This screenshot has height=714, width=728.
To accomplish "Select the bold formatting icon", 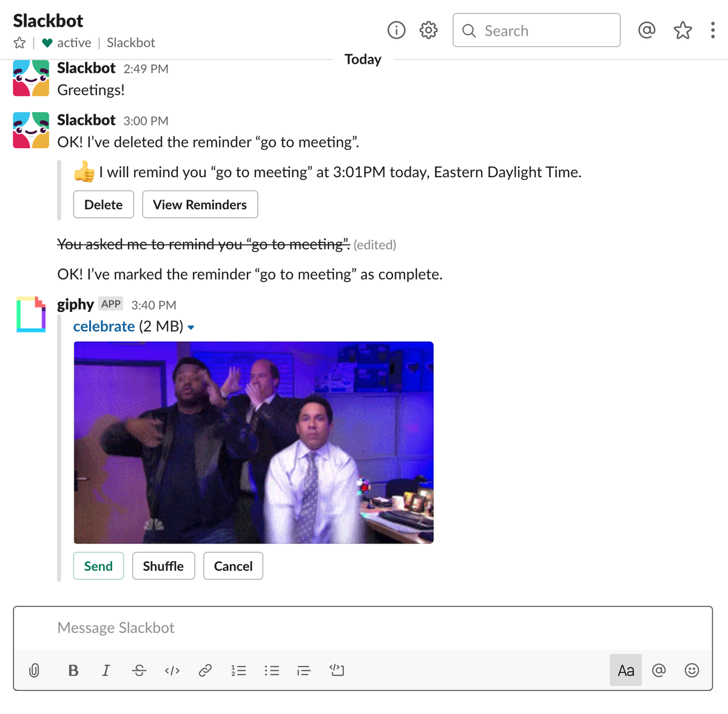I will coord(73,670).
